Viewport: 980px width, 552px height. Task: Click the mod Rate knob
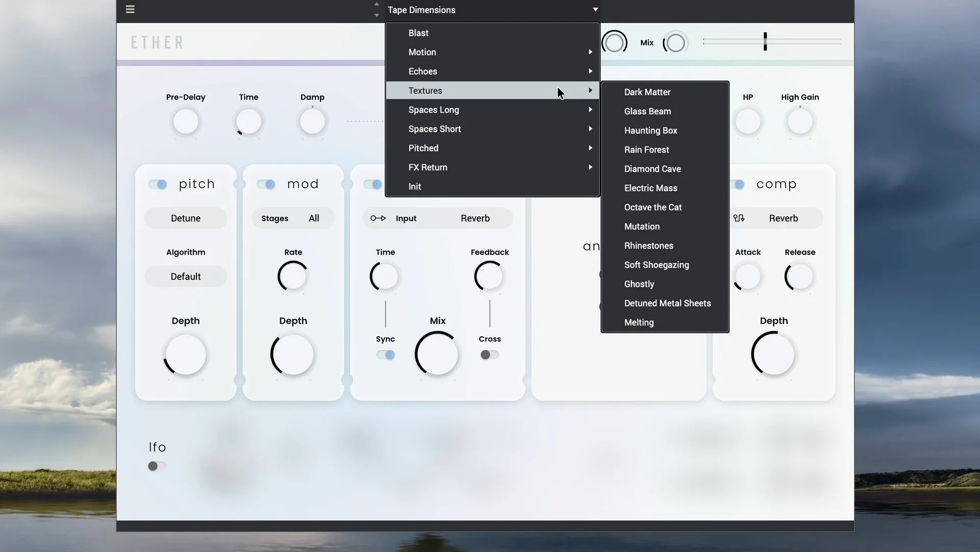pyautogui.click(x=293, y=277)
